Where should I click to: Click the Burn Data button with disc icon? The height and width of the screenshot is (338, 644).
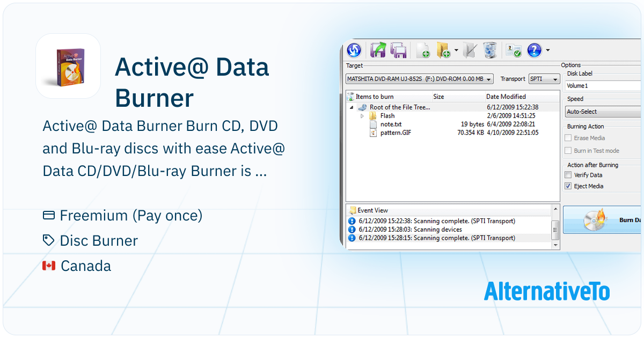click(602, 219)
